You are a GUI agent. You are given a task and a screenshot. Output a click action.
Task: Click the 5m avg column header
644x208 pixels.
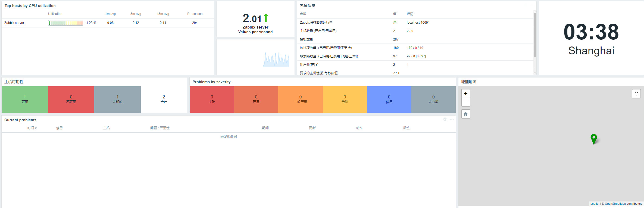(136, 14)
